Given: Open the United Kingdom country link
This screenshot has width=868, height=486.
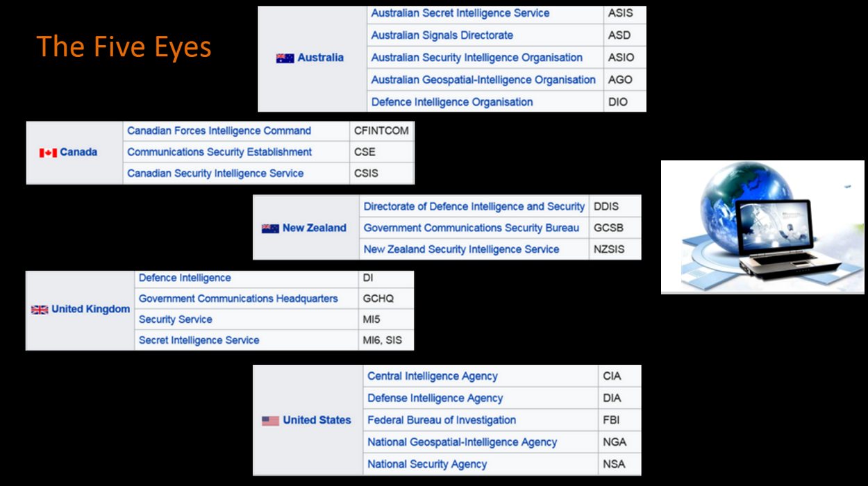Looking at the screenshot, I should point(90,309).
